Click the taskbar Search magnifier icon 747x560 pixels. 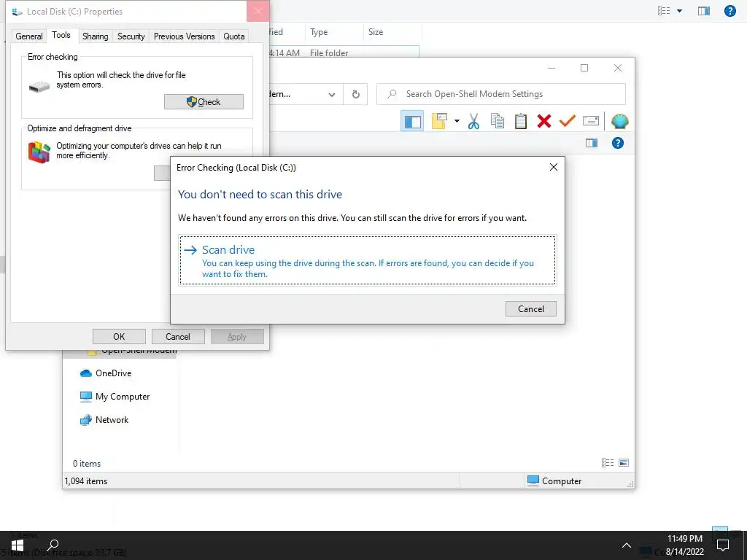tap(53, 545)
